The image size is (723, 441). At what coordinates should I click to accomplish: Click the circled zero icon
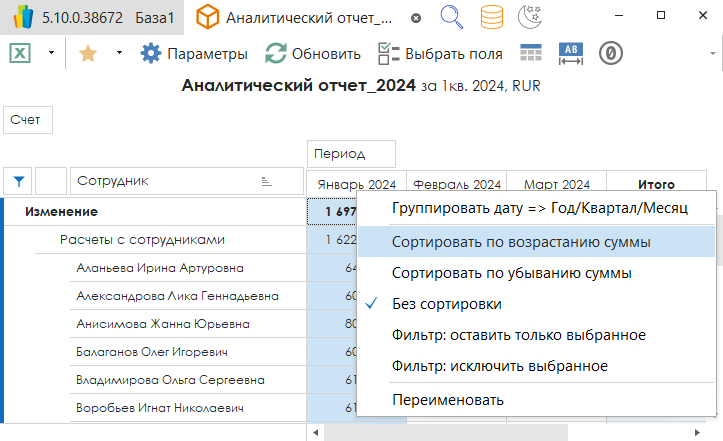click(611, 54)
